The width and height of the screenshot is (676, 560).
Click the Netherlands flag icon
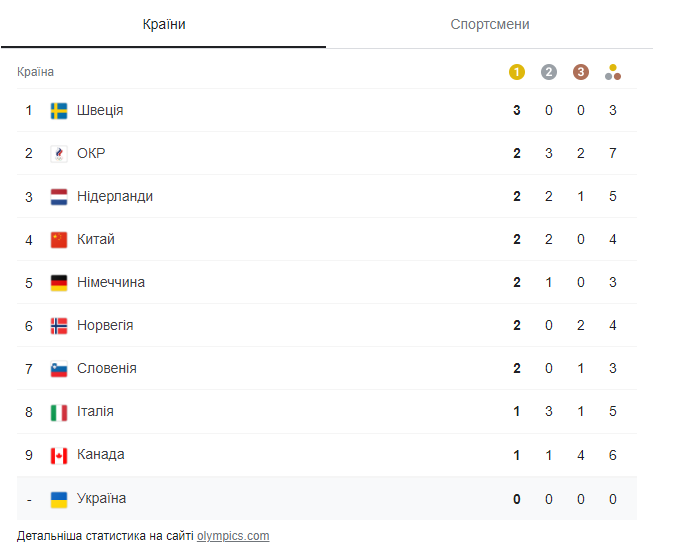59,197
